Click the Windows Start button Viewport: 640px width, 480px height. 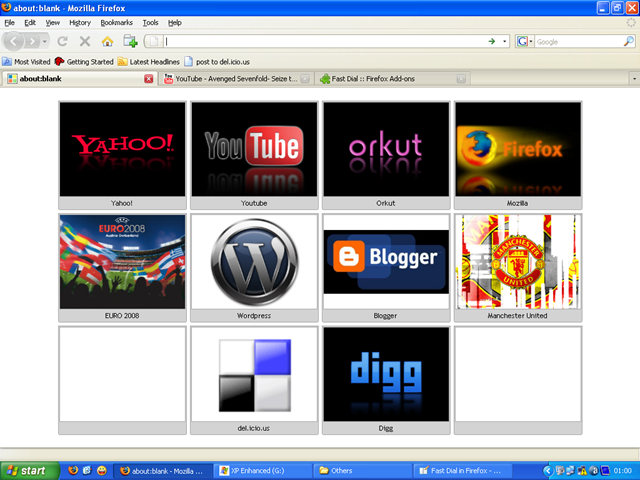29,471
